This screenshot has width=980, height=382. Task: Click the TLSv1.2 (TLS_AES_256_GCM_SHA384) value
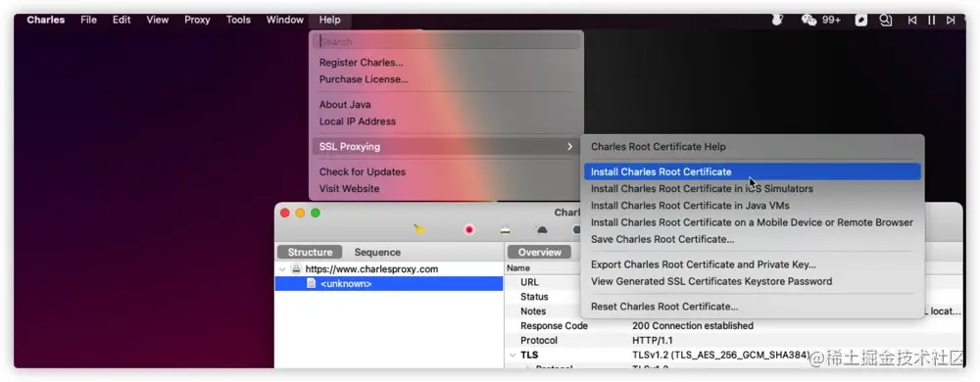[721, 356]
